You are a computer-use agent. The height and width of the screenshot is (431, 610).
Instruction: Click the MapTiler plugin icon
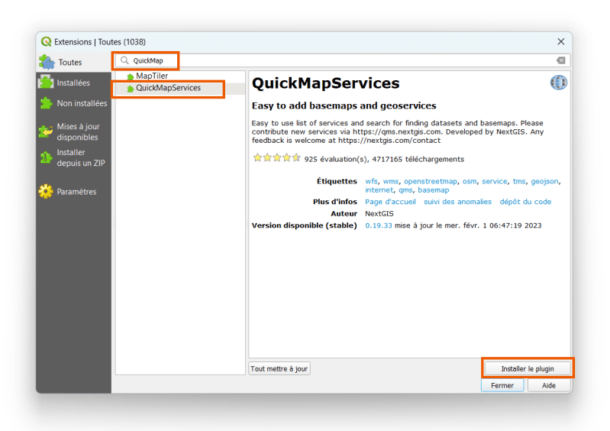click(x=130, y=77)
